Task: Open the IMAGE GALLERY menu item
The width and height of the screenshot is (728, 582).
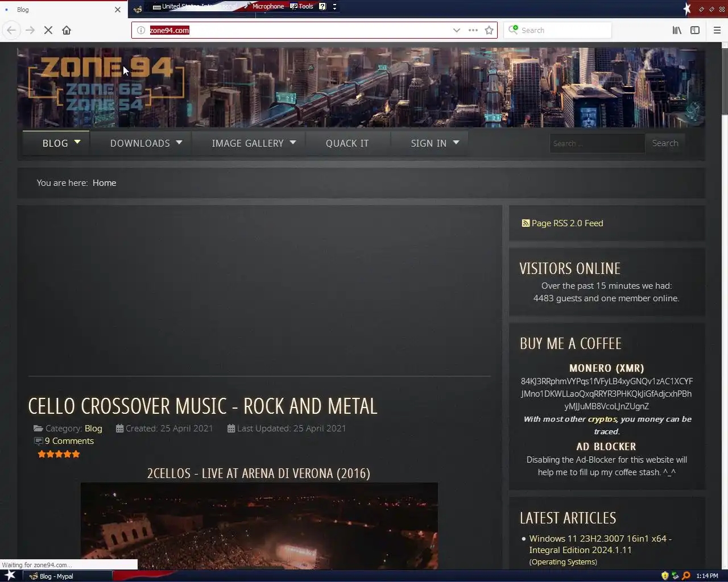Action: [247, 143]
